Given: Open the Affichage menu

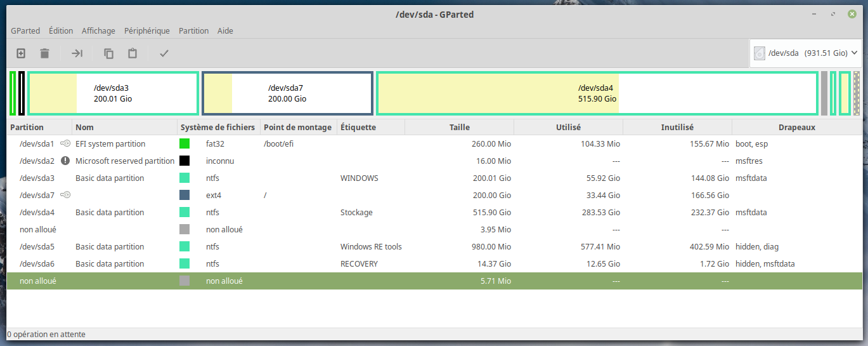Looking at the screenshot, I should tap(98, 30).
